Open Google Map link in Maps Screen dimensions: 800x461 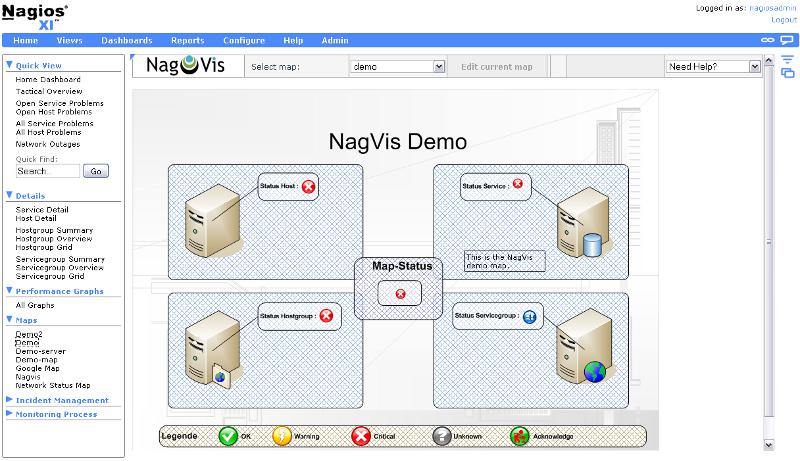[x=37, y=369]
